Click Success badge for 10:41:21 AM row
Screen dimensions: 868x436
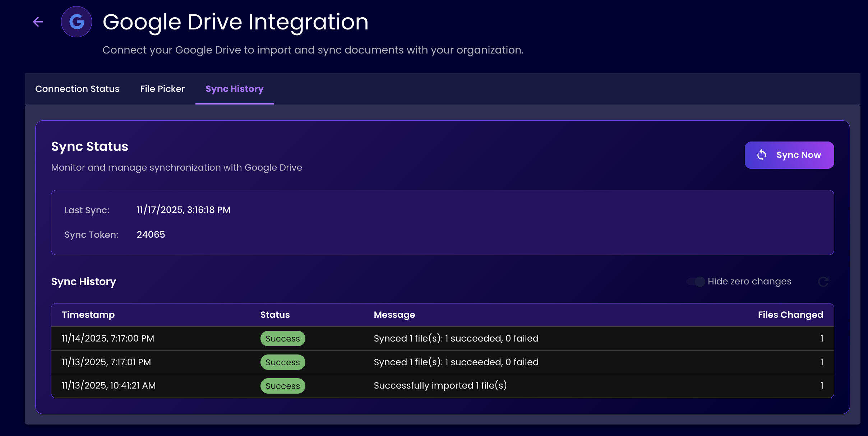(282, 386)
